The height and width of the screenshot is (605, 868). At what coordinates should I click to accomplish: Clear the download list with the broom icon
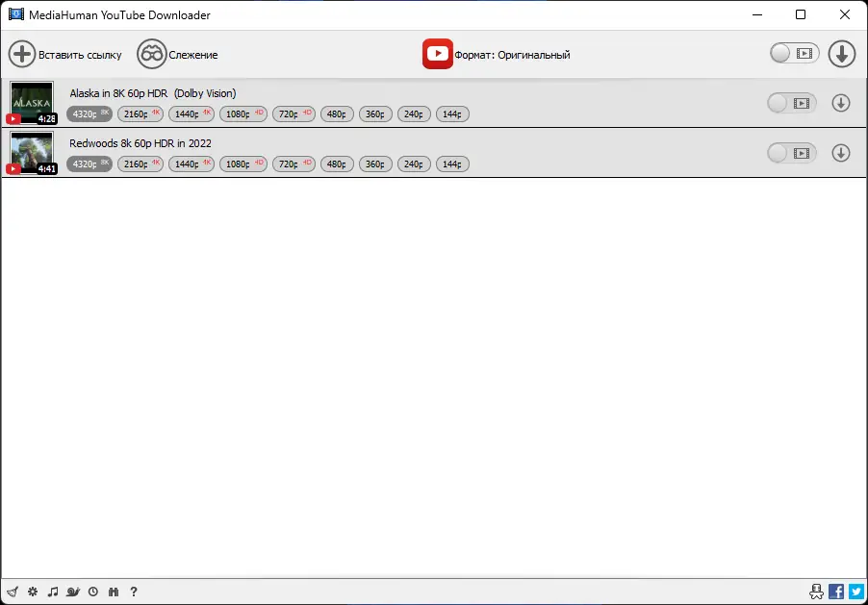(x=13, y=592)
